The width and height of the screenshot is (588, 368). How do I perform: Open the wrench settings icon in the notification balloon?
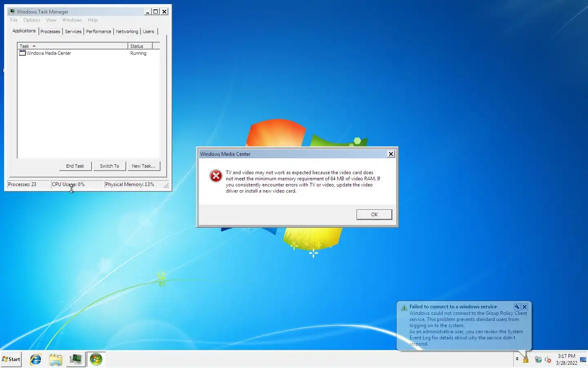[x=517, y=307]
